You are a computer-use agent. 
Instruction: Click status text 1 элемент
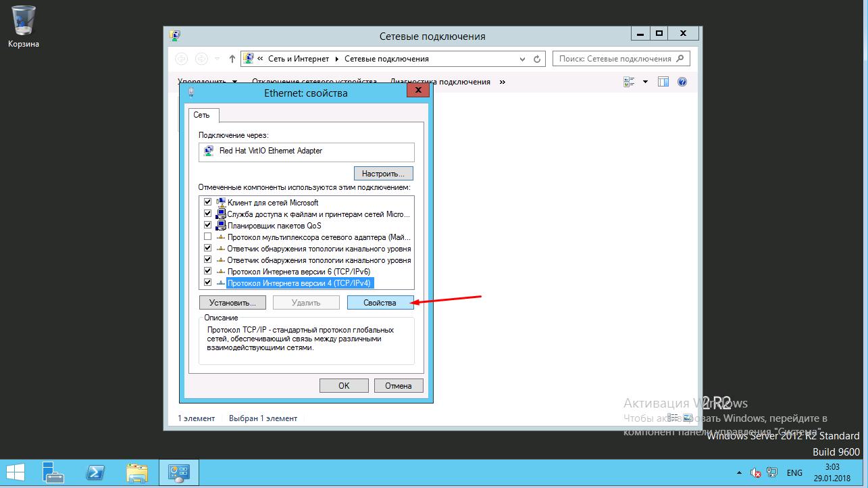[197, 418]
